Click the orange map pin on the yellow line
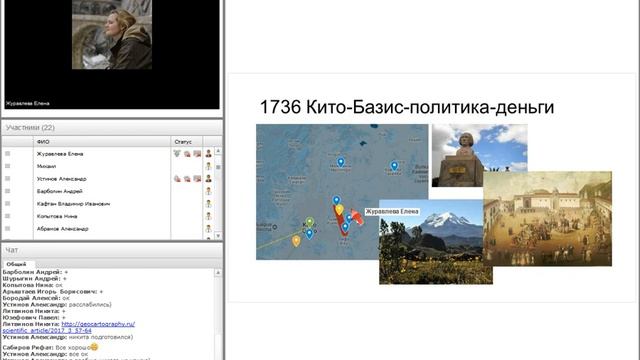 pyautogui.click(x=296, y=241)
